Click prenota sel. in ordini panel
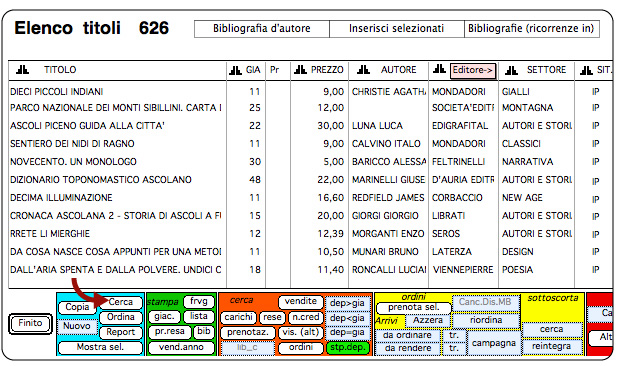 click(414, 308)
